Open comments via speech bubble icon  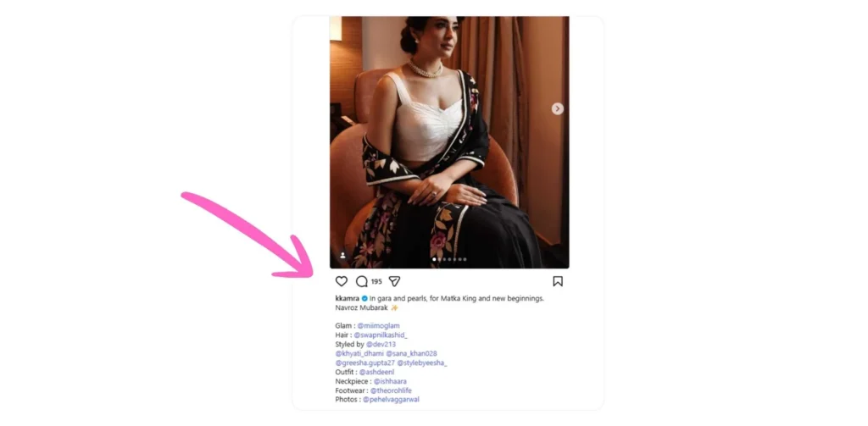(x=361, y=282)
